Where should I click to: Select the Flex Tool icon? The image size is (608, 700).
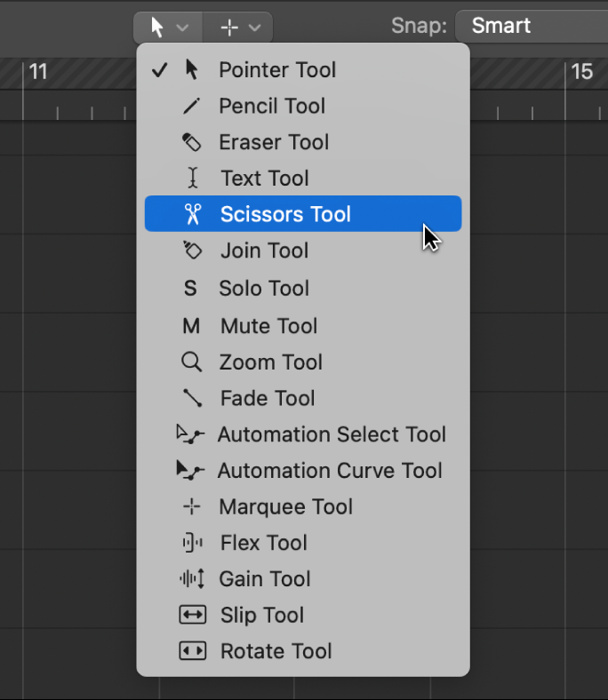pos(193,543)
